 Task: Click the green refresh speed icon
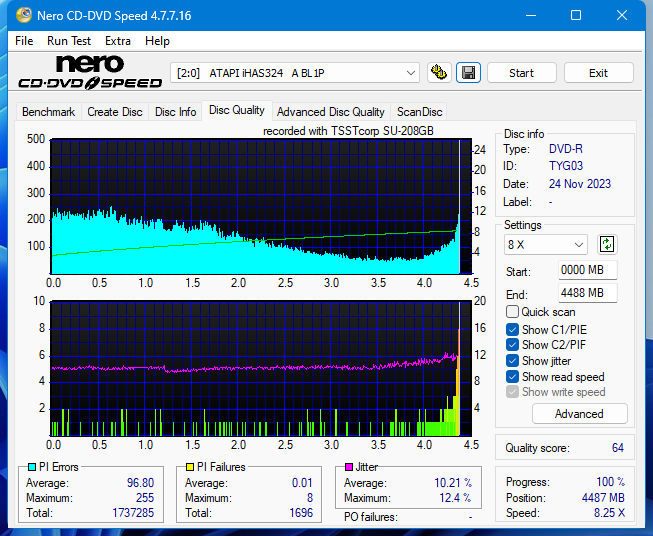click(607, 244)
